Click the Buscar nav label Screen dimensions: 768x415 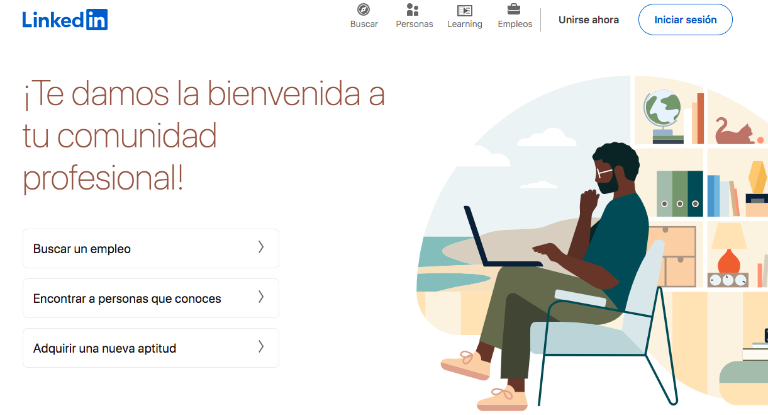click(364, 24)
